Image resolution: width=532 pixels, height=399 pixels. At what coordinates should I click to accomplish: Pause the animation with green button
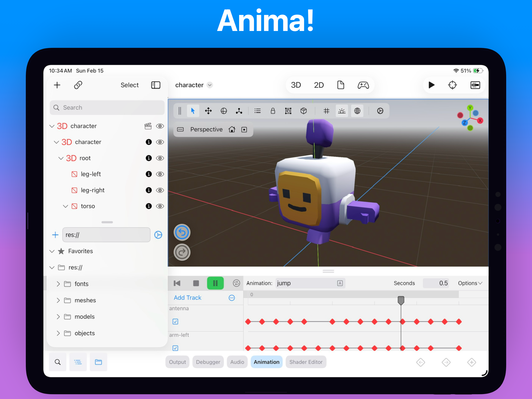pyautogui.click(x=215, y=283)
